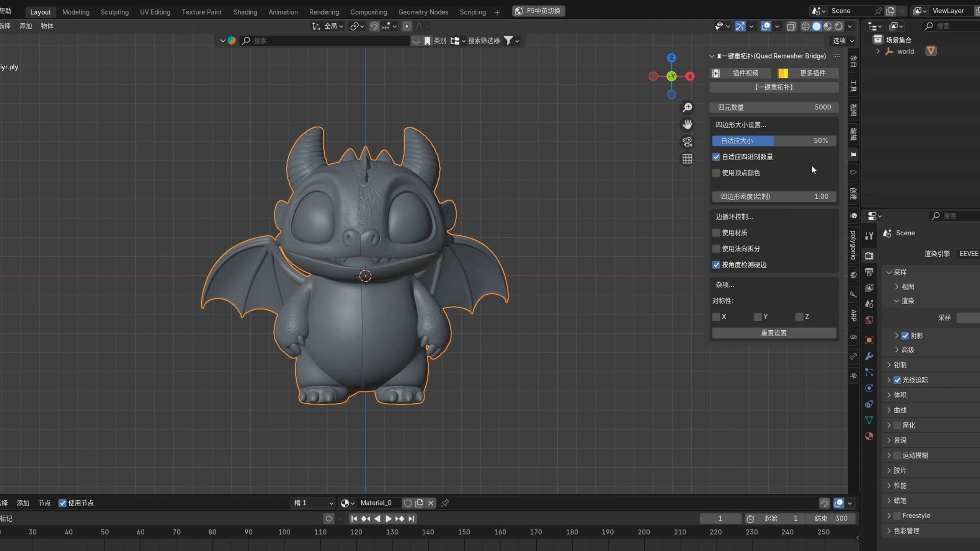Click the 重置设置 button
This screenshot has width=980, height=551.
pyautogui.click(x=774, y=333)
